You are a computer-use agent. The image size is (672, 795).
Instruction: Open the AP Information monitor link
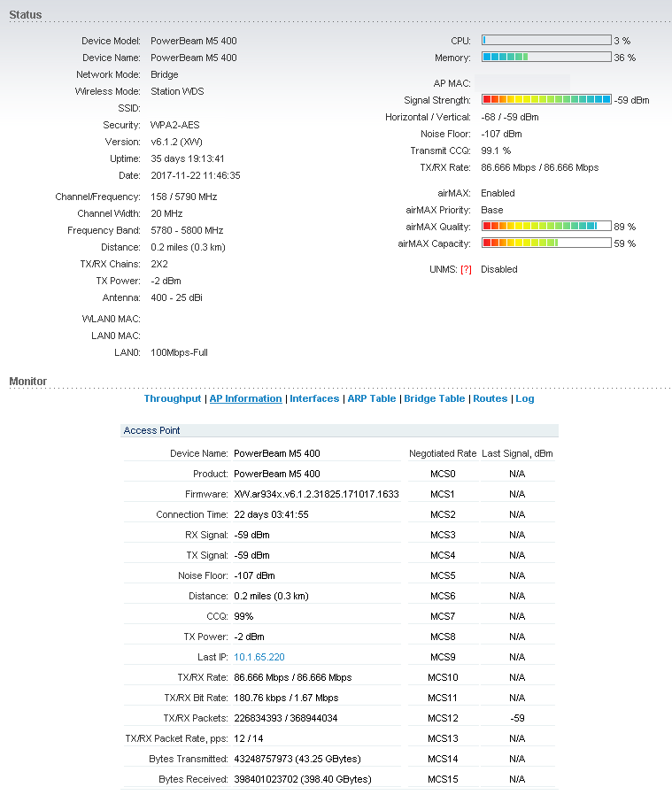point(245,398)
